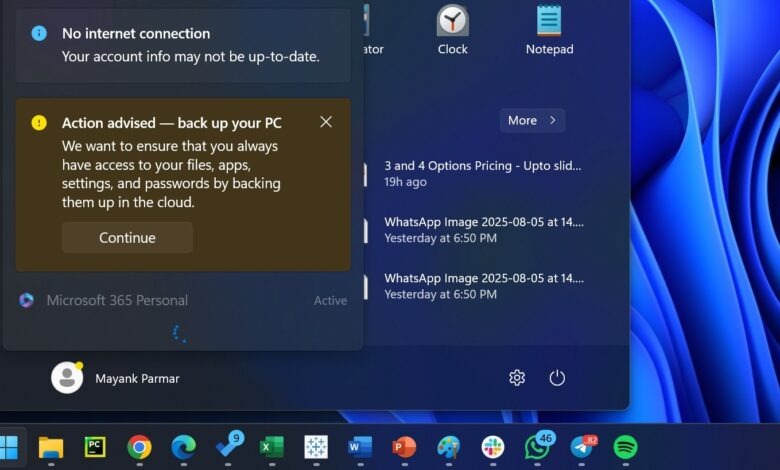Open WhatsApp in the taskbar
This screenshot has height=470, width=780.
[x=537, y=447]
